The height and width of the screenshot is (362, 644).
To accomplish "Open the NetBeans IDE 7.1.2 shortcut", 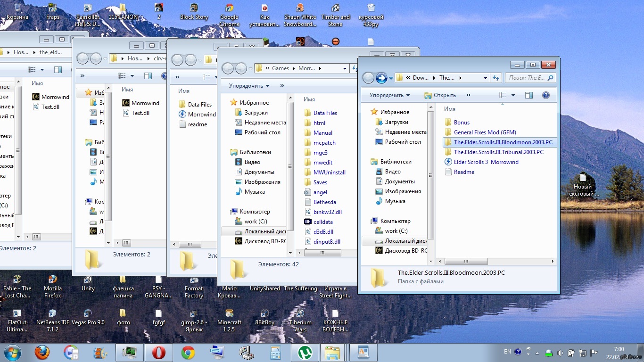I will pos(53,321).
